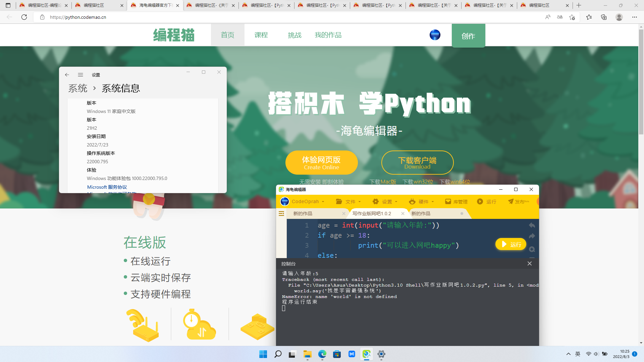
Task: Click the Read Aloud icon in the address bar
Action: tap(548, 17)
